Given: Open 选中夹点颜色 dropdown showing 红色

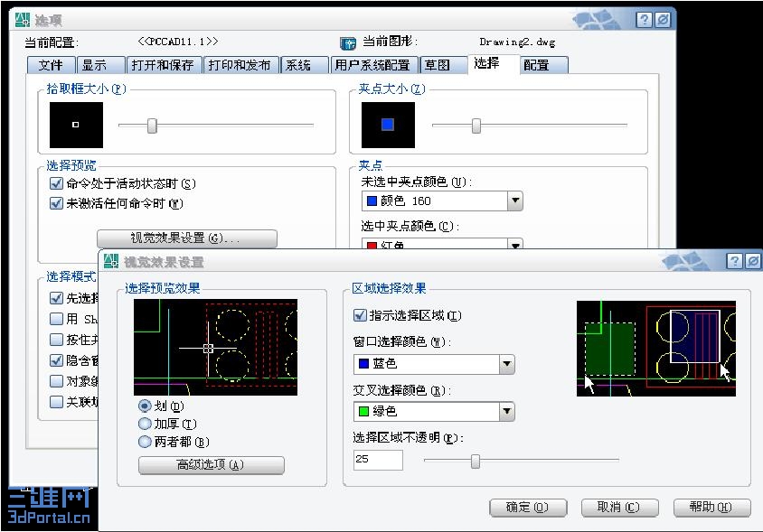Looking at the screenshot, I should tap(442, 243).
